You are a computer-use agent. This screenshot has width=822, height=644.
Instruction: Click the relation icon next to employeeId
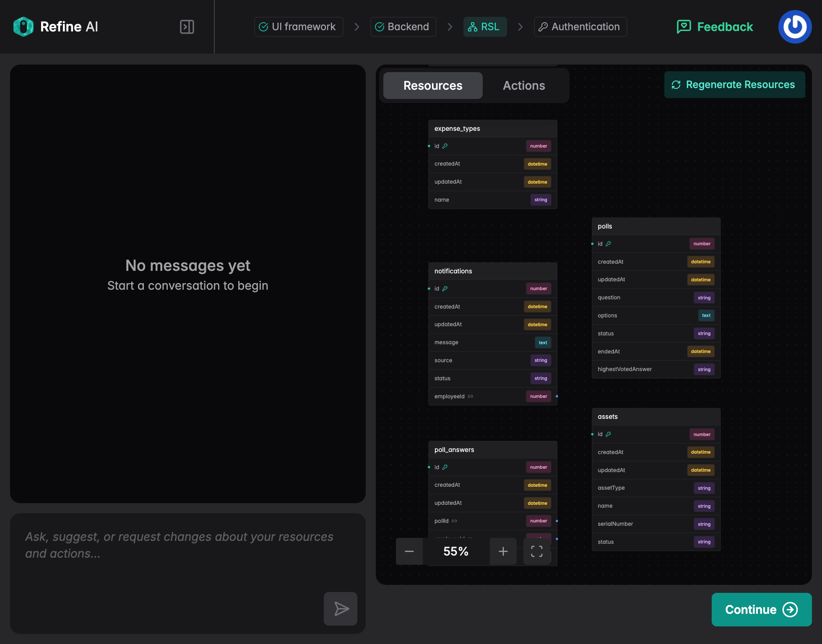click(470, 396)
